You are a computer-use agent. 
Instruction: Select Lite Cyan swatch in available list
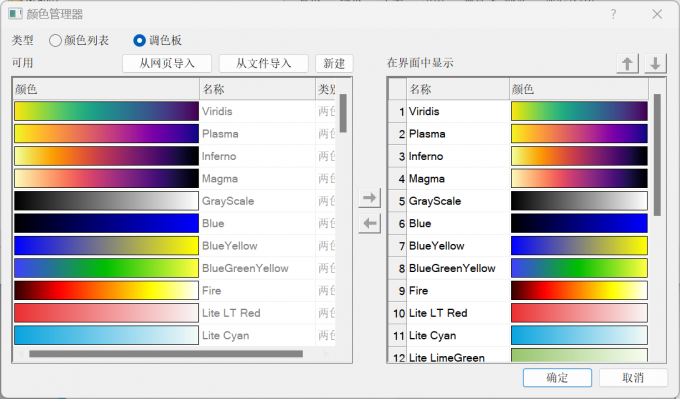pyautogui.click(x=106, y=335)
